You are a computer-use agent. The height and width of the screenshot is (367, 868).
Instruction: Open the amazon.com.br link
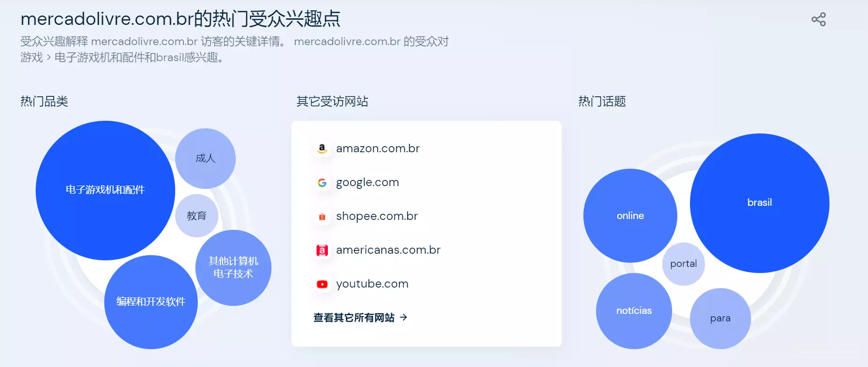coord(378,148)
